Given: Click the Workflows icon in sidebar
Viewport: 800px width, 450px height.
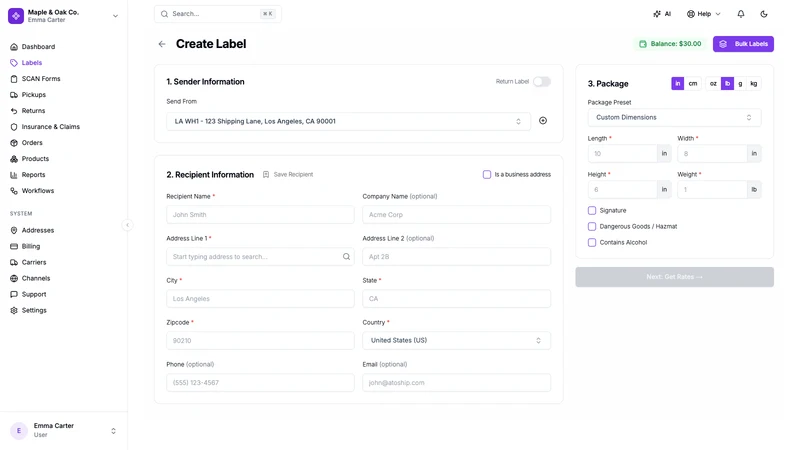Looking at the screenshot, I should (x=14, y=191).
